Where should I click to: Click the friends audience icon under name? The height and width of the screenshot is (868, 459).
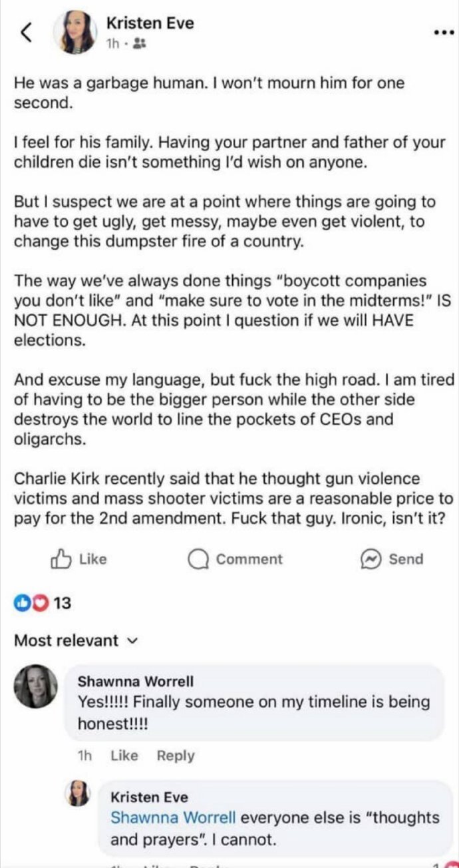click(140, 43)
